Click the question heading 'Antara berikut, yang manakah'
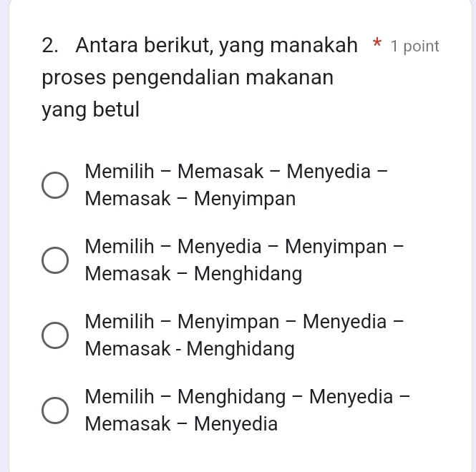 pyautogui.click(x=216, y=46)
